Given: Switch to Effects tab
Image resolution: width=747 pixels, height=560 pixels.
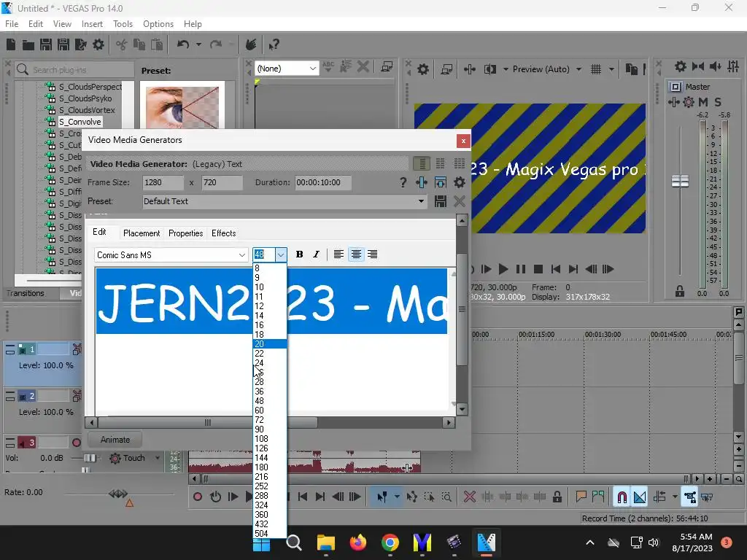Looking at the screenshot, I should click(x=223, y=233).
